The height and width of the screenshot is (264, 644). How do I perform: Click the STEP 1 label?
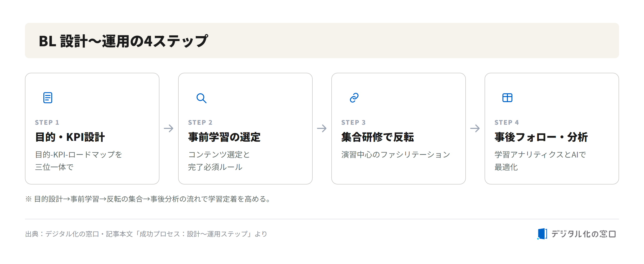pyautogui.click(x=47, y=122)
